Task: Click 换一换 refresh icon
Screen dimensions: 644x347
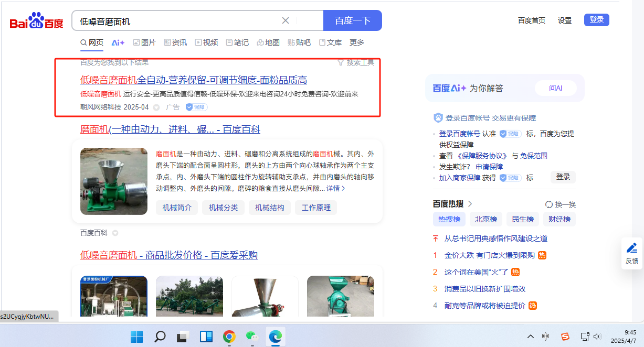Action: [x=549, y=204]
